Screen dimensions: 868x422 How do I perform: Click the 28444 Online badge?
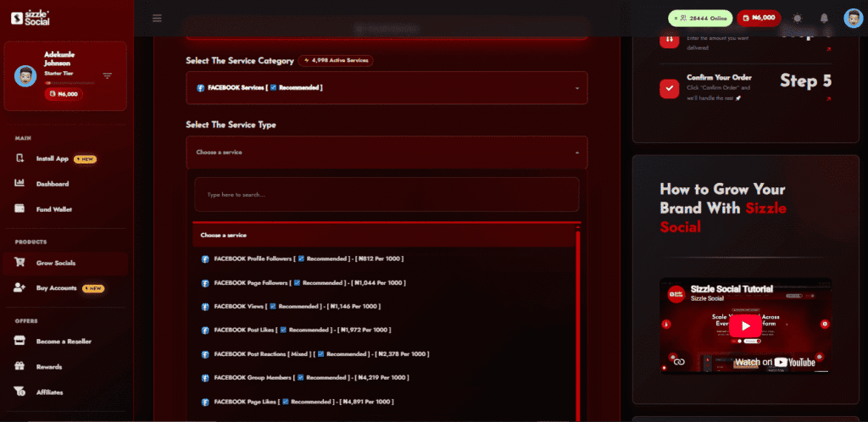click(700, 18)
